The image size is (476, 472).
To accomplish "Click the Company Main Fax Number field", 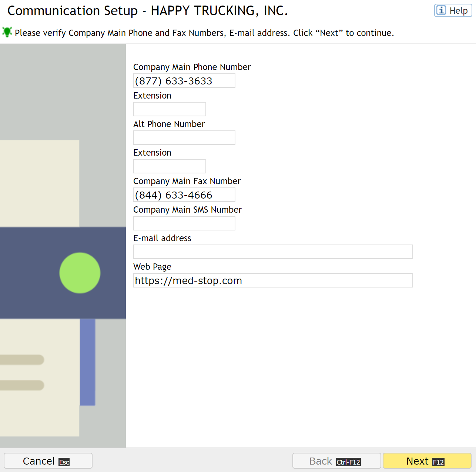I will coord(184,195).
